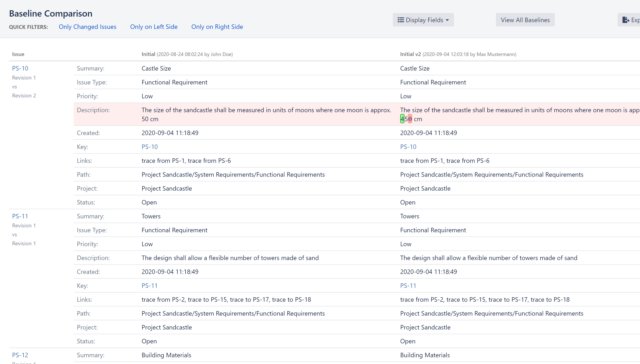Screen dimensions: 640x364
Task: Open the PS-10 issue link in the Issue column
Action: click(20, 68)
